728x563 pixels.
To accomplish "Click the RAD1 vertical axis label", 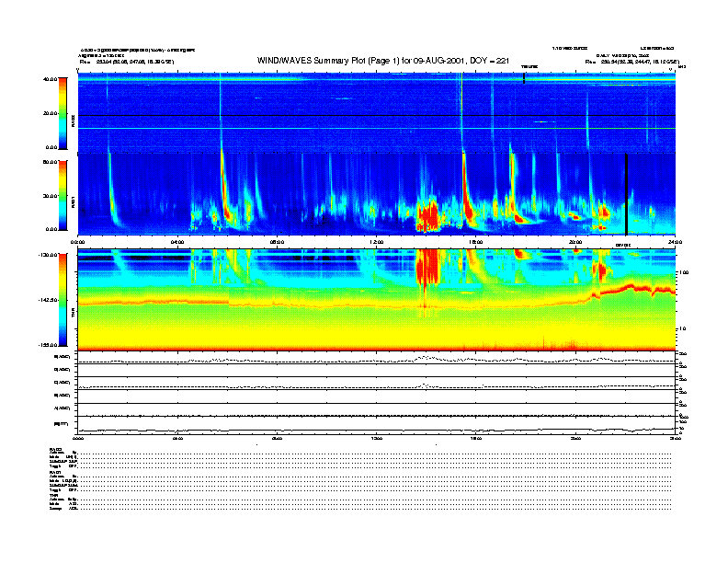I will click(x=73, y=202).
